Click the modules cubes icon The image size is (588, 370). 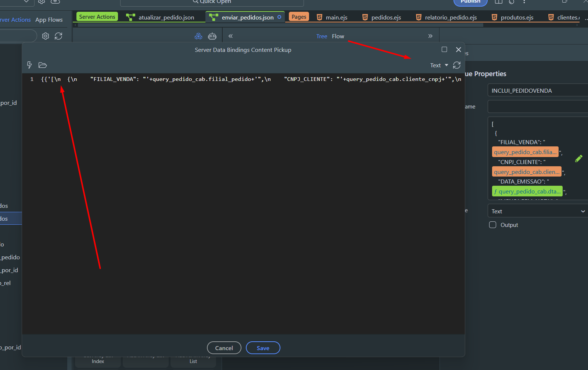click(x=198, y=36)
